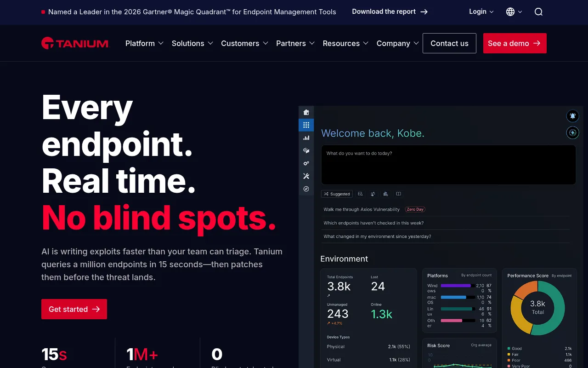Click the green Good legend swatch

(509, 349)
